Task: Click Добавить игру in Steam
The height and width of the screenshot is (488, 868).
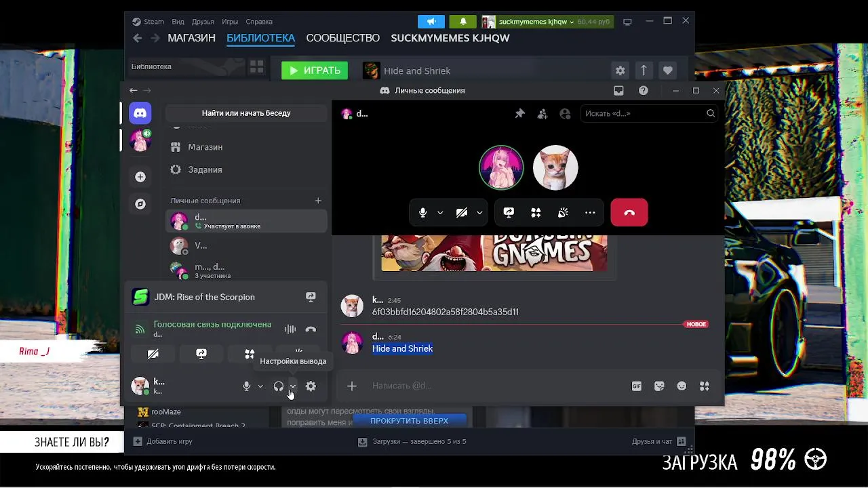Action: coord(163,441)
